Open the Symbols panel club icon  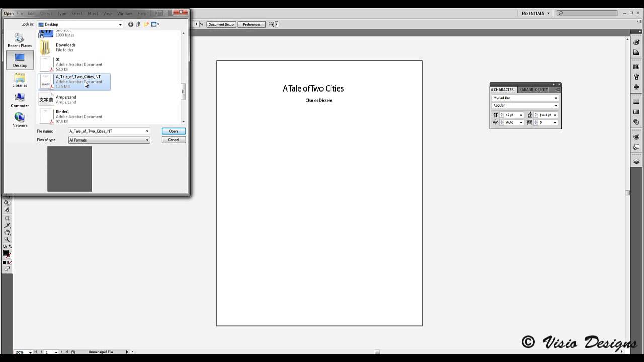pyautogui.click(x=636, y=87)
